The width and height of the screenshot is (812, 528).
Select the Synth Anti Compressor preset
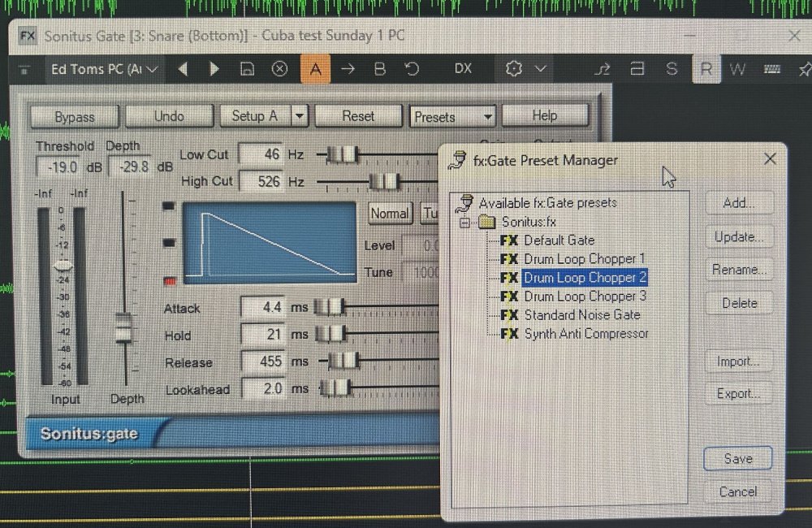[x=586, y=334]
